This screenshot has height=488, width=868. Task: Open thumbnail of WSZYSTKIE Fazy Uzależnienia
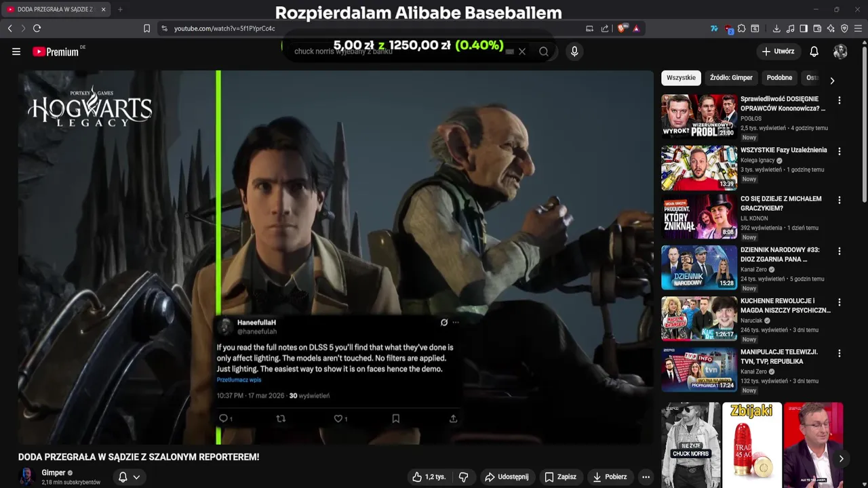699,167
